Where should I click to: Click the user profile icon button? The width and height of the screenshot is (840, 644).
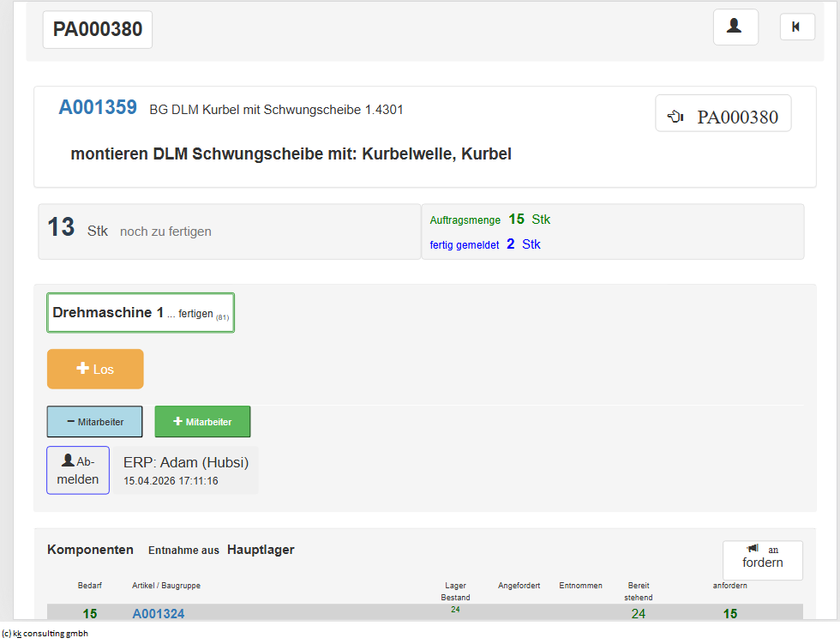(x=735, y=27)
